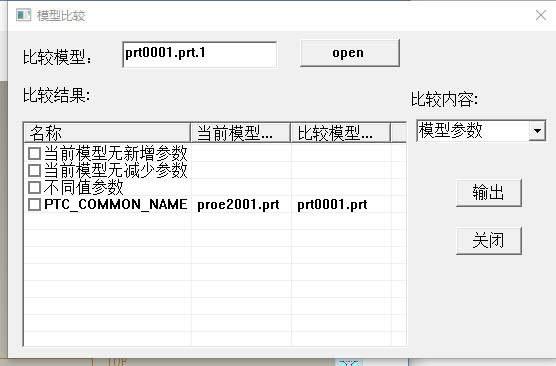Image resolution: width=556 pixels, height=366 pixels.
Task: Tick the 当前模型无新增参数 checkbox
Action: (34, 154)
